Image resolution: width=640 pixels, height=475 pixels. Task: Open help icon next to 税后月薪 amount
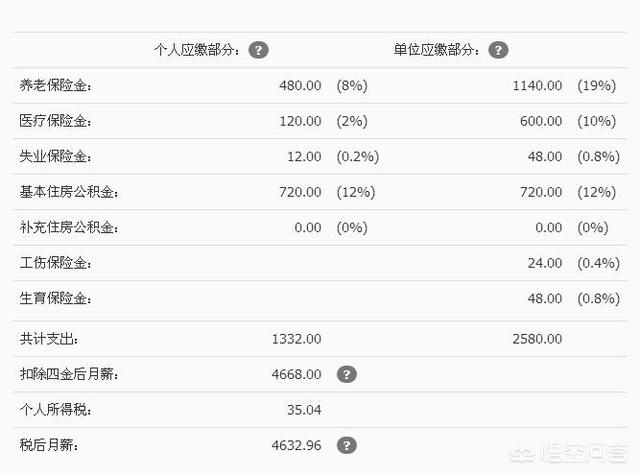coord(346,445)
